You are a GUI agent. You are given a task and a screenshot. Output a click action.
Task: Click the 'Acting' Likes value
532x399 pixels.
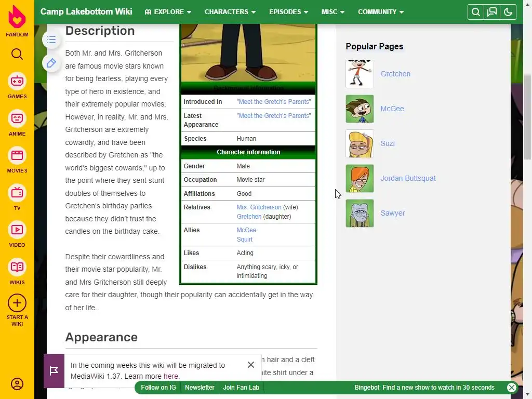[x=245, y=253]
